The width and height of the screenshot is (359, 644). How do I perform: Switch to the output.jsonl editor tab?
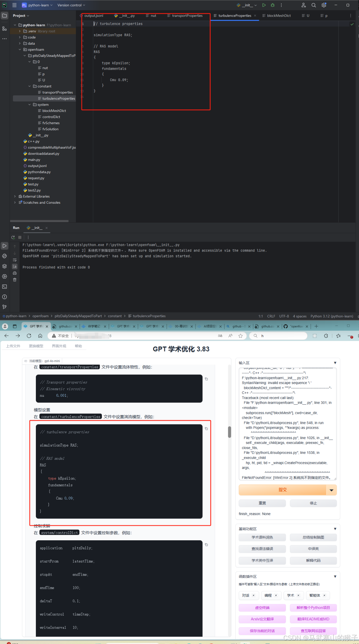click(x=92, y=16)
